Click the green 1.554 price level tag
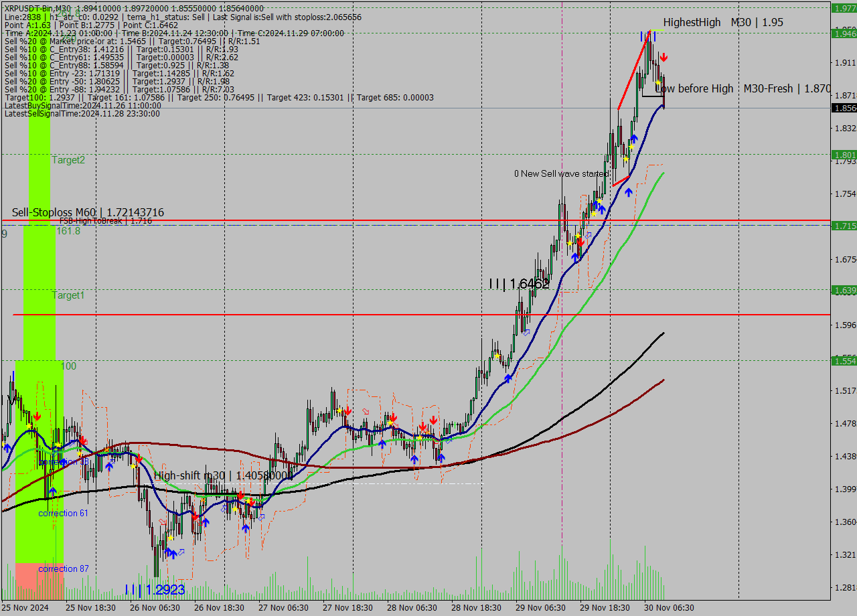 pos(844,361)
